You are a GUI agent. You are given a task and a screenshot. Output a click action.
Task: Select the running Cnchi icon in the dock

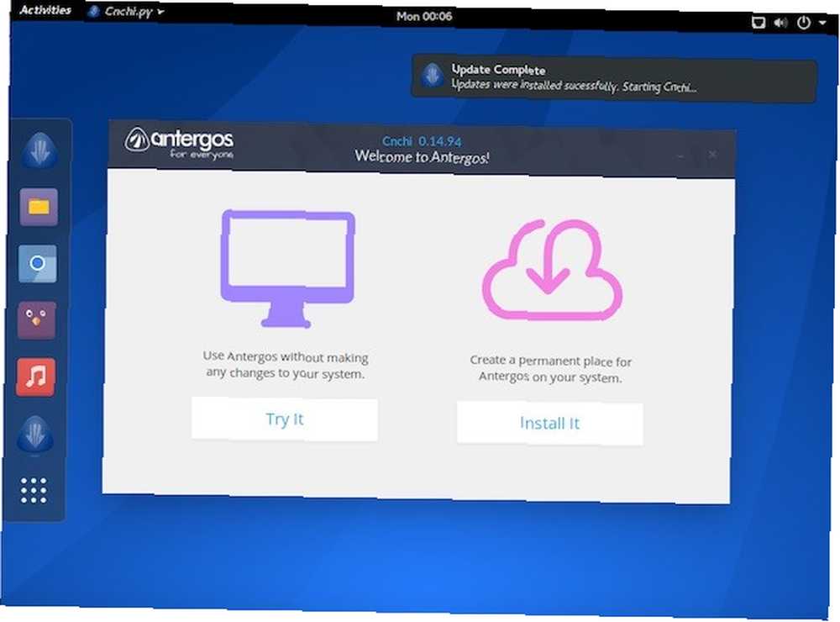(34, 433)
